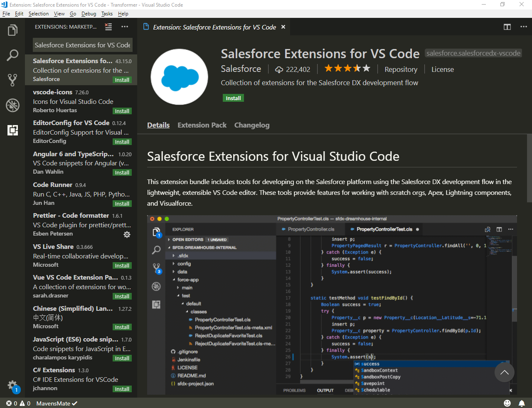Install VS Live Share extension
This screenshot has height=408, width=532.
coord(122,265)
